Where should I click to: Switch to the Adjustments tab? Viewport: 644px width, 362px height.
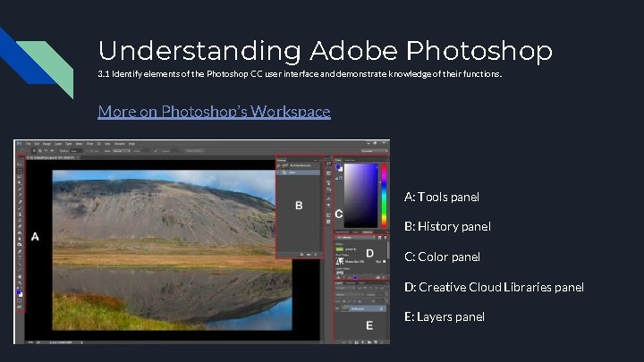click(342, 232)
